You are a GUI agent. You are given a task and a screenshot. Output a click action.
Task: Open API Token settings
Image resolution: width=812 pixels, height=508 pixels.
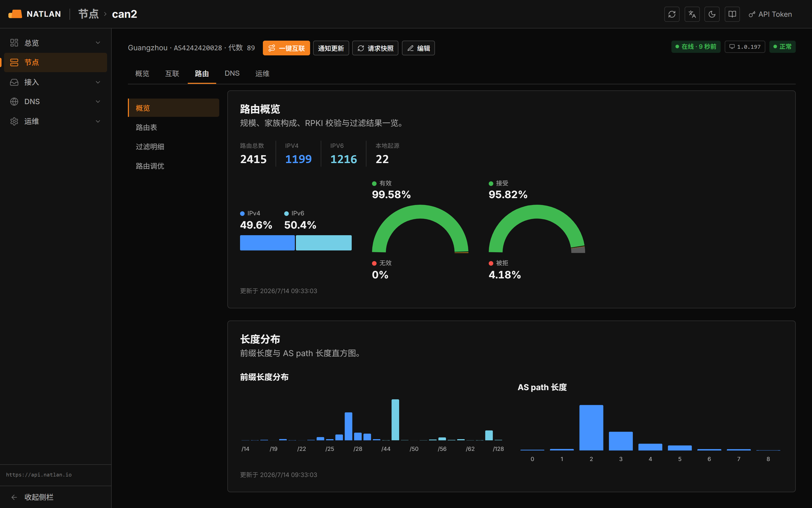click(x=770, y=14)
